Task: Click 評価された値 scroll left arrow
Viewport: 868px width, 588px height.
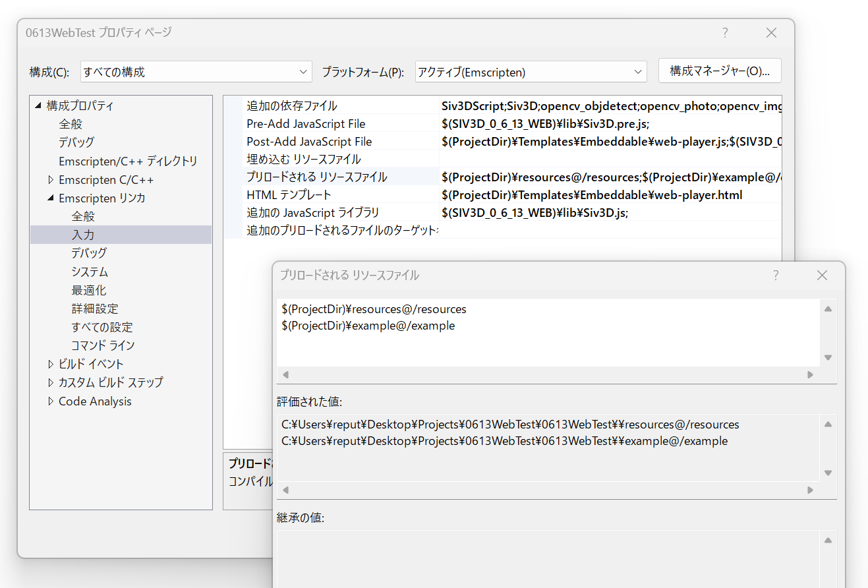Action: pyautogui.click(x=285, y=490)
